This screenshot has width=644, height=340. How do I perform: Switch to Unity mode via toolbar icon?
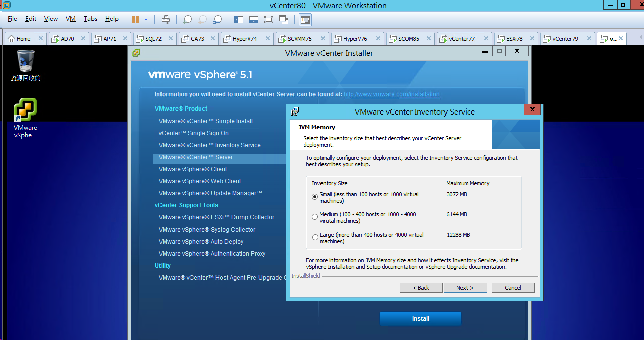pyautogui.click(x=284, y=20)
